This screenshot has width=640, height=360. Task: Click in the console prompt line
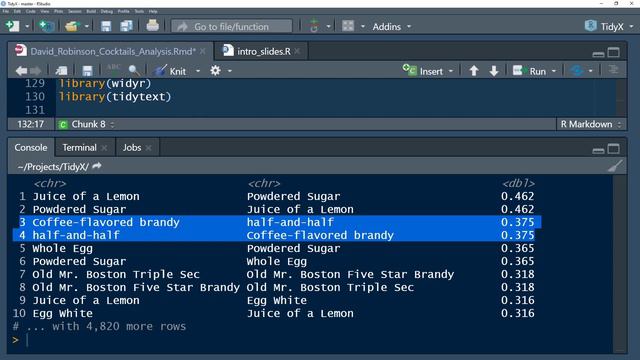310,340
